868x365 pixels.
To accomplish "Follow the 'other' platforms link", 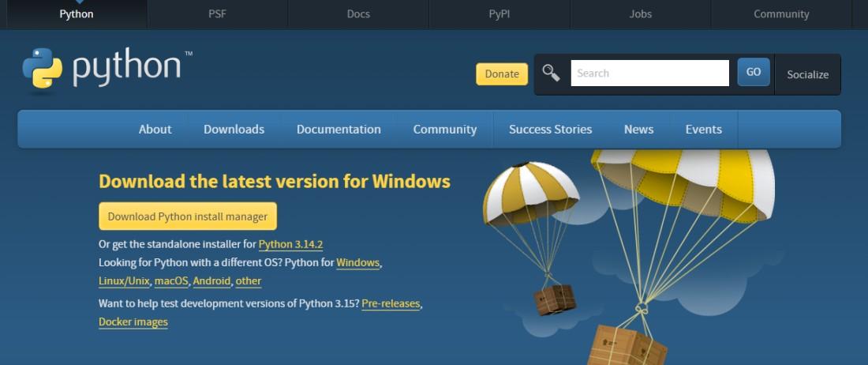I will coord(249,280).
